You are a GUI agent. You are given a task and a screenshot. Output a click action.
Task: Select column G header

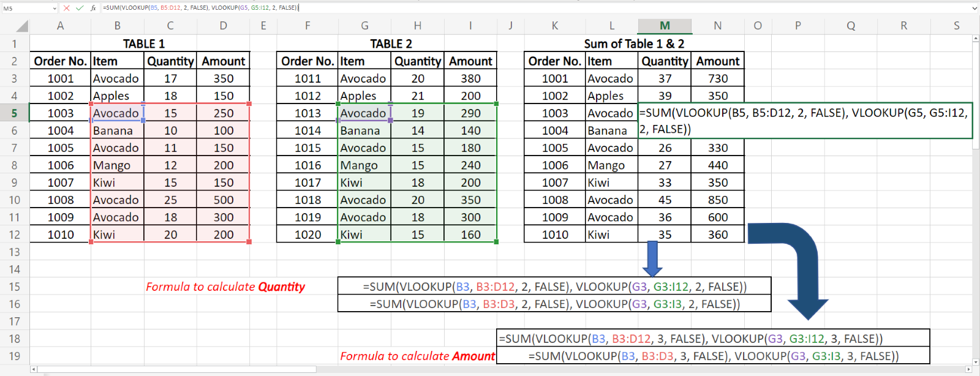coord(364,26)
